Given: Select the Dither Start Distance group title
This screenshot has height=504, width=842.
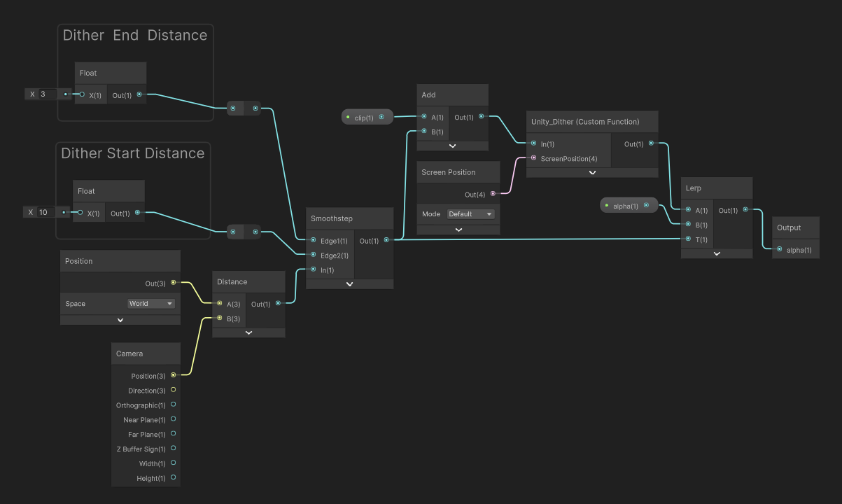Looking at the screenshot, I should [x=133, y=153].
